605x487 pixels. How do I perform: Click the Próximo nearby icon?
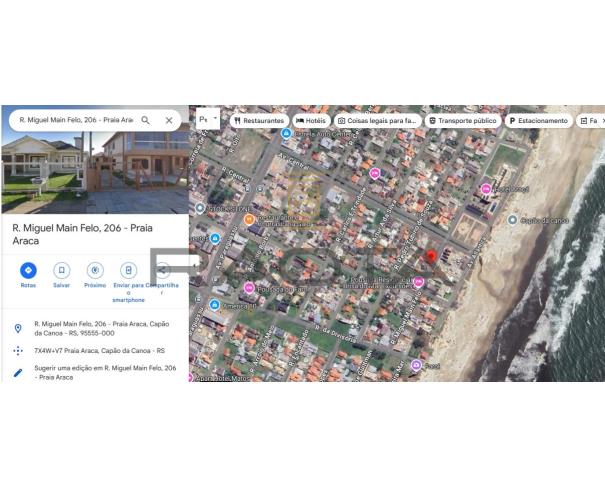tap(95, 270)
